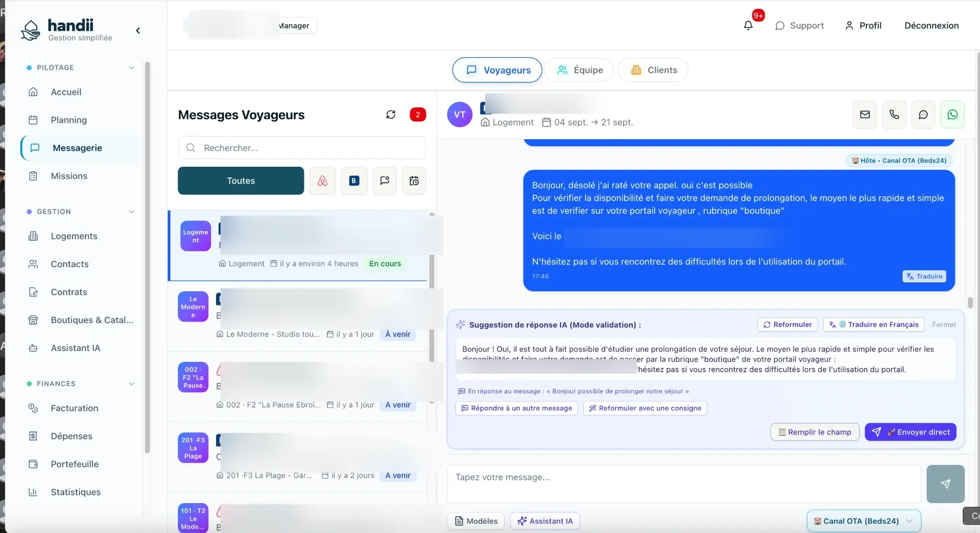Image resolution: width=980 pixels, height=533 pixels.
Task: Switch to the Voyageurs tab
Action: [x=497, y=70]
